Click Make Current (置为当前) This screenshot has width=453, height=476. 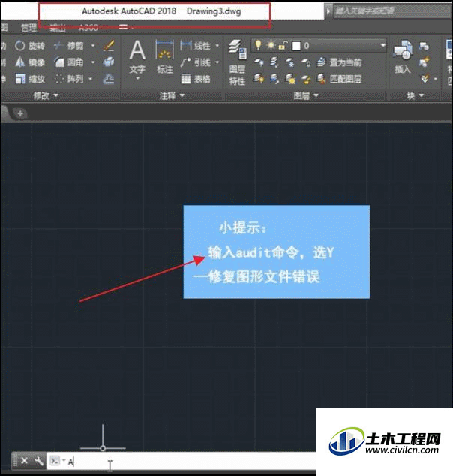(x=339, y=62)
